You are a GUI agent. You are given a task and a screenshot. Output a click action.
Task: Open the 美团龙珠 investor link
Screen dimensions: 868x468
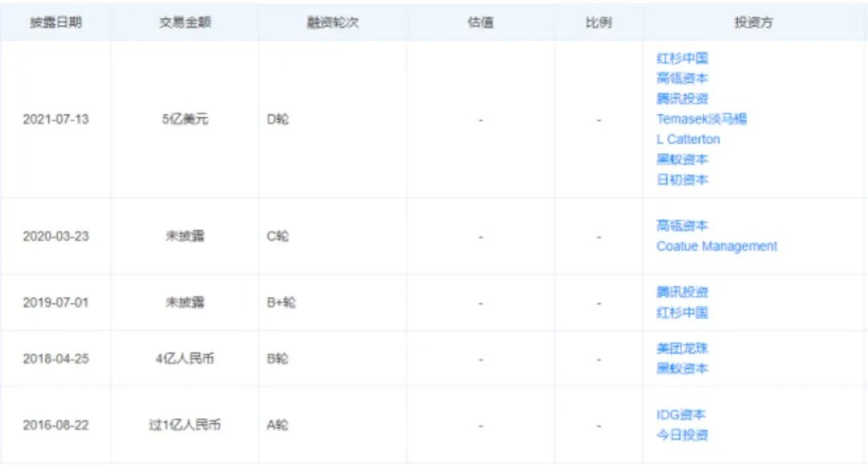(x=682, y=348)
